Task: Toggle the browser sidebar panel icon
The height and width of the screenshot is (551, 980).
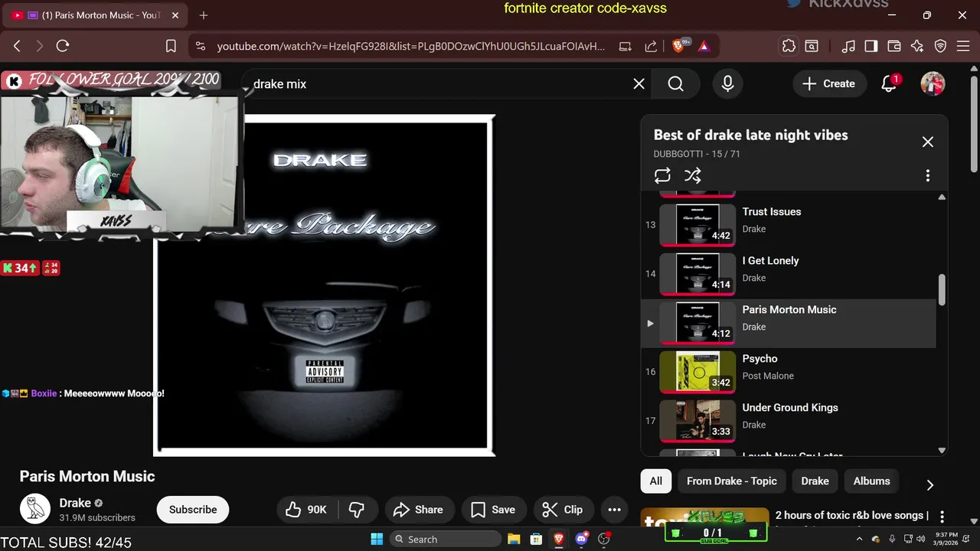Action: coord(871,46)
